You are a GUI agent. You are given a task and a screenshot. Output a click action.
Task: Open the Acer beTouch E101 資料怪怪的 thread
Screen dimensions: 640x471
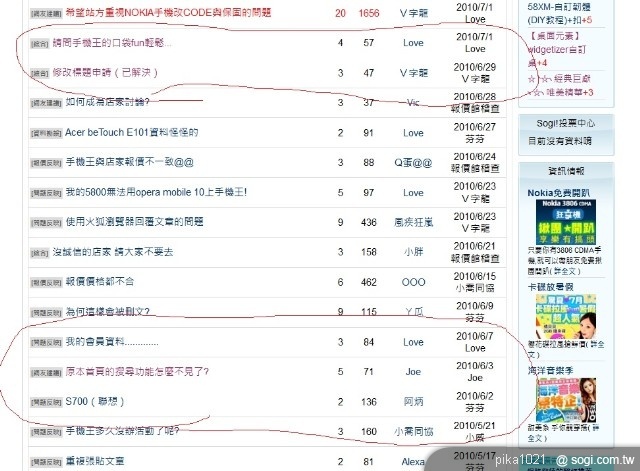(x=131, y=132)
